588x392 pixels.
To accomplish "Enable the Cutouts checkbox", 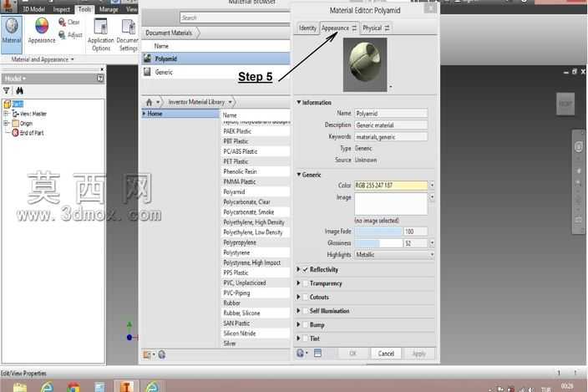I will click(305, 297).
